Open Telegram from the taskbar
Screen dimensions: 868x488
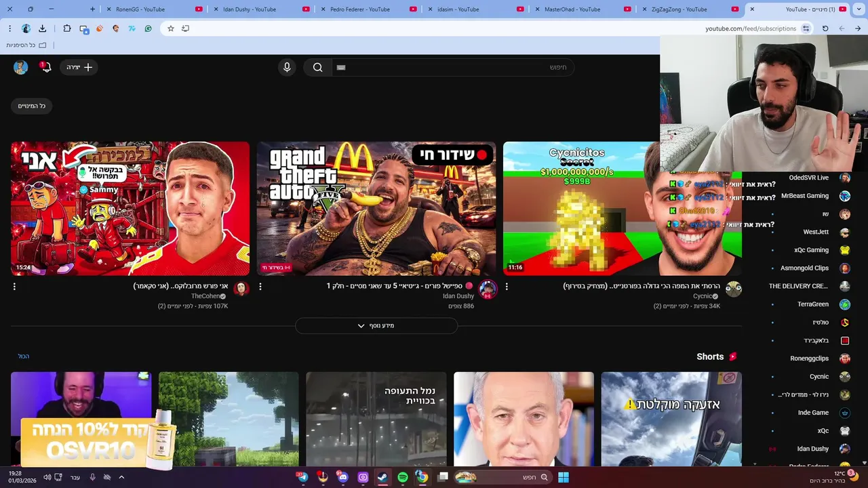pos(302,477)
